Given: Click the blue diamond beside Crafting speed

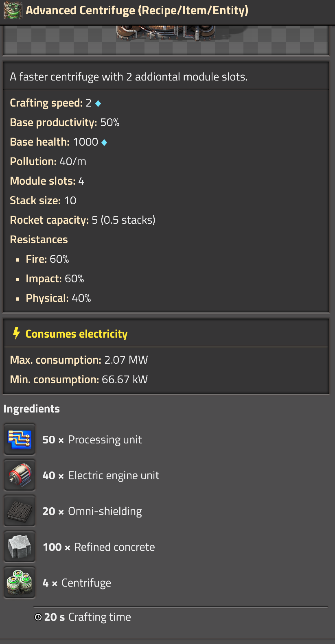Looking at the screenshot, I should 98,103.
